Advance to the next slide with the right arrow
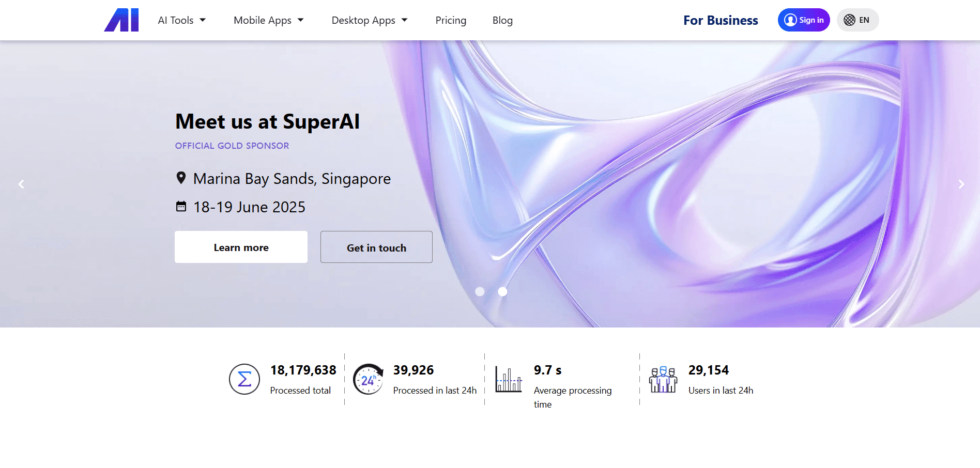The height and width of the screenshot is (468, 980). (961, 184)
